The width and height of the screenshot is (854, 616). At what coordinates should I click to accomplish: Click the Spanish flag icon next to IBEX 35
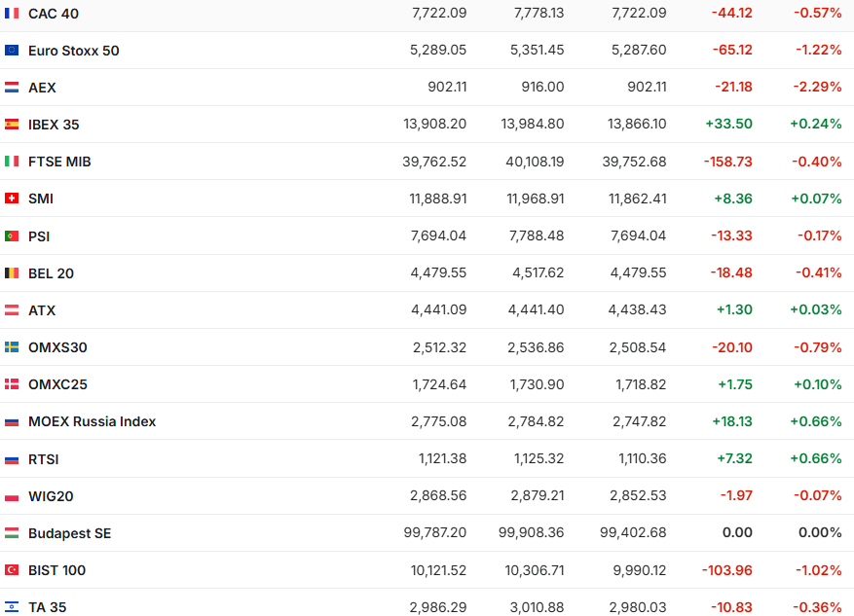click(x=12, y=125)
